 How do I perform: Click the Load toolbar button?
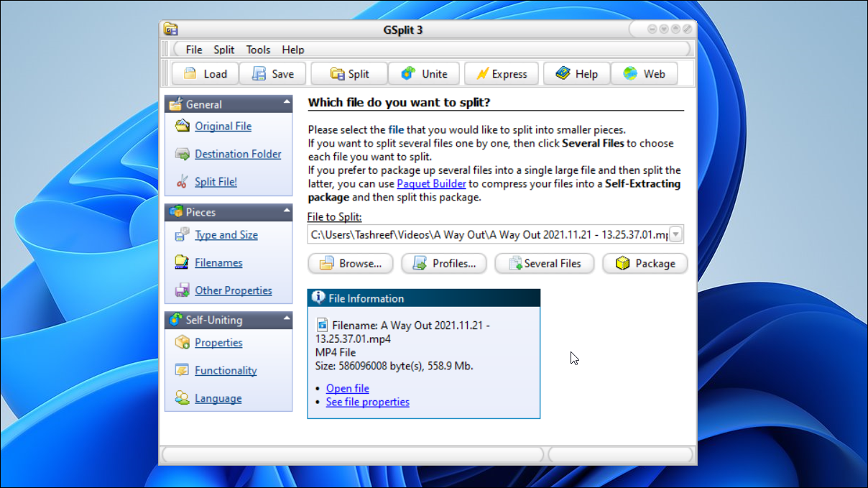click(205, 74)
